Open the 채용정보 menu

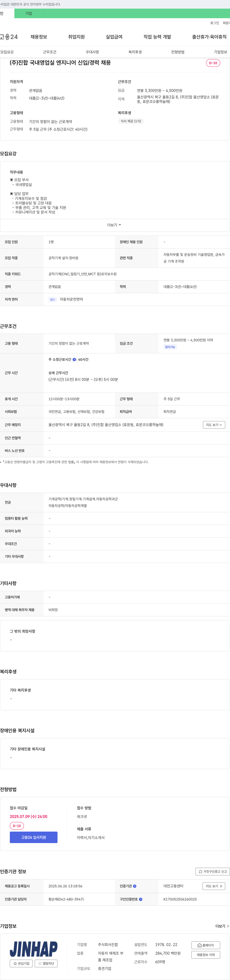pos(39,37)
